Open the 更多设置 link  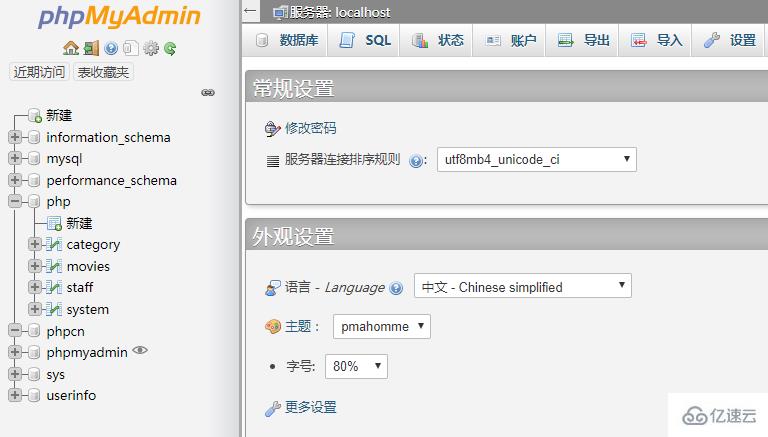point(311,407)
